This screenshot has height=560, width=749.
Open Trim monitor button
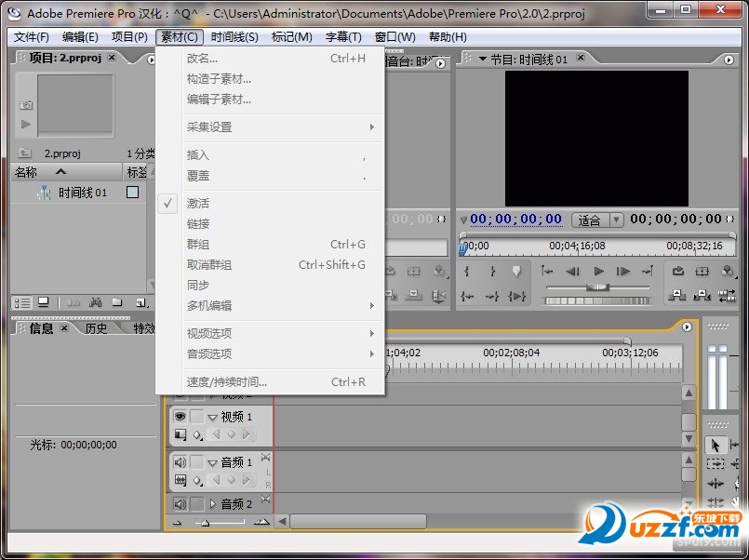tap(727, 296)
